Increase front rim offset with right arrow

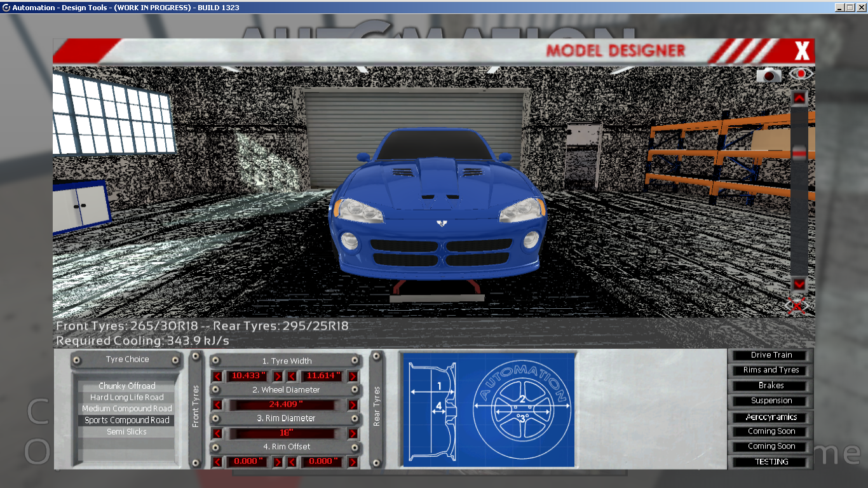tap(277, 462)
